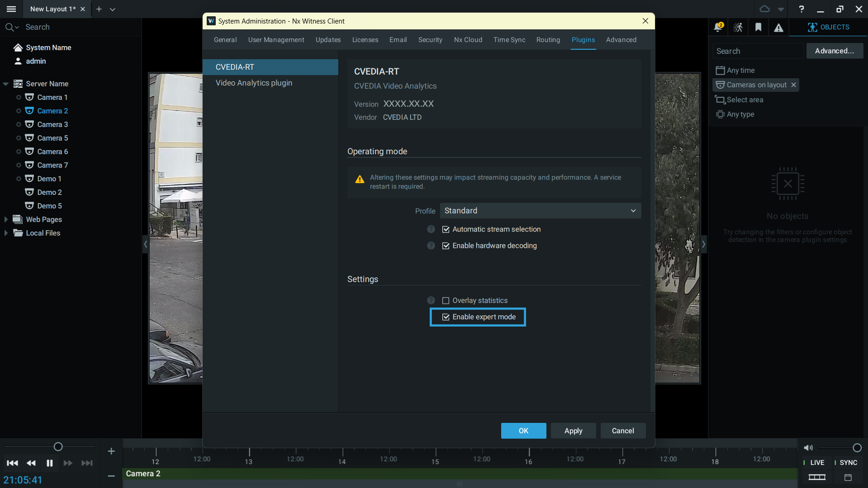Expand the Local Files node
Viewport: 868px width, 488px height.
(x=6, y=233)
